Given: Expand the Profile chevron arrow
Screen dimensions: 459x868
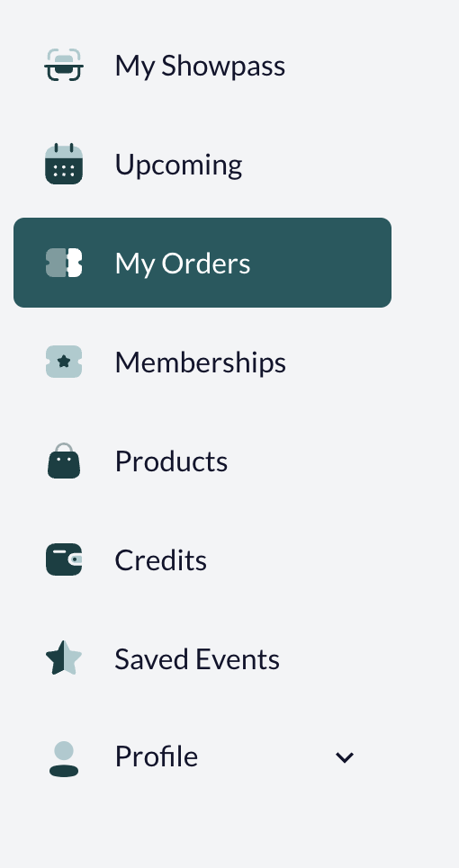Looking at the screenshot, I should pos(345,757).
